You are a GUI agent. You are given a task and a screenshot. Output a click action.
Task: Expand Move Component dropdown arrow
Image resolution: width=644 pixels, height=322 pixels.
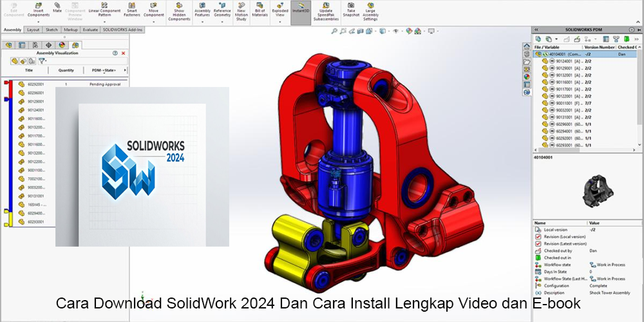[154, 22]
